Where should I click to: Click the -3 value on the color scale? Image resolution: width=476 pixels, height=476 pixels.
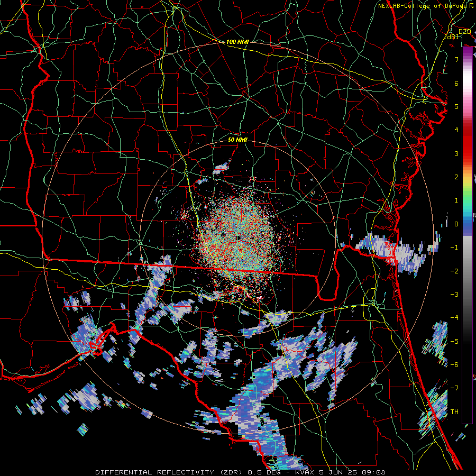(454, 295)
